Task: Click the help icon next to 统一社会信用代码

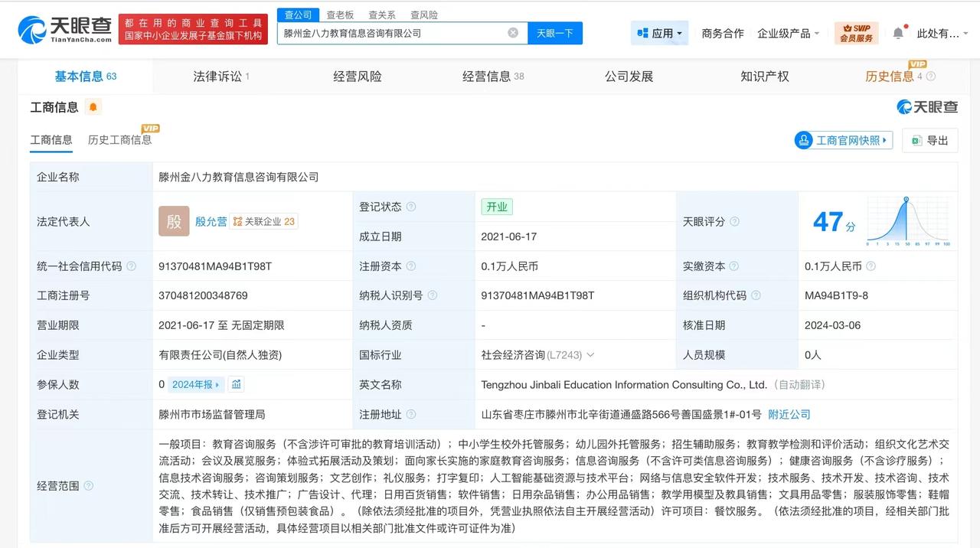Action: coord(131,266)
